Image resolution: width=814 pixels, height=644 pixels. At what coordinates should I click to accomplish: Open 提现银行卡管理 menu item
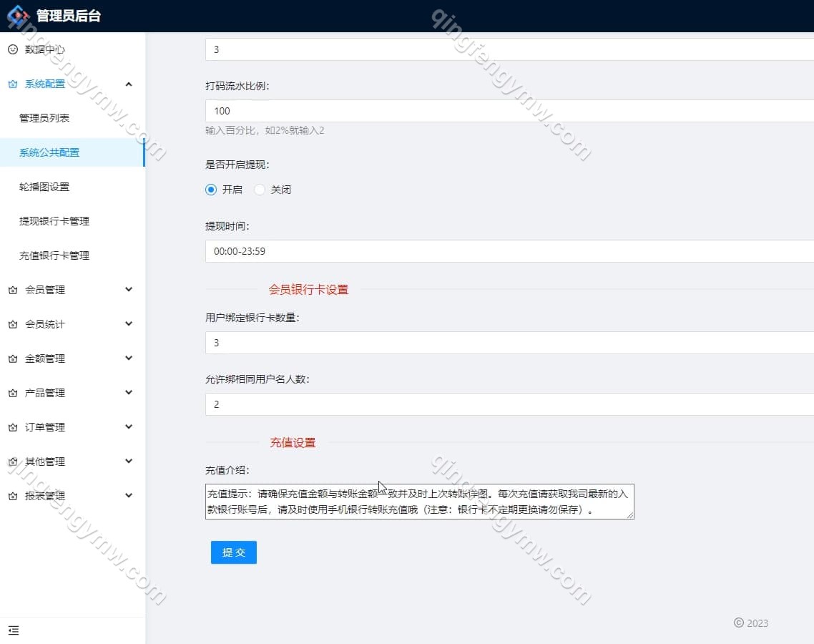[54, 221]
